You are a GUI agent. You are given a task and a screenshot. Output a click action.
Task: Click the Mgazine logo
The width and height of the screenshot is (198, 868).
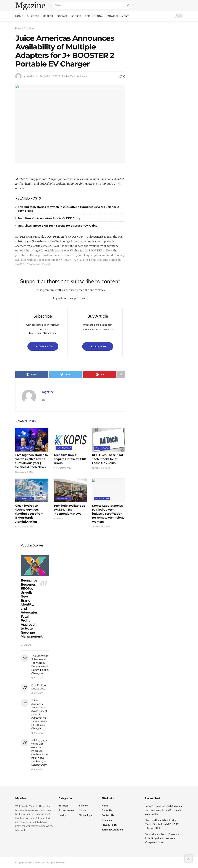(x=30, y=5)
